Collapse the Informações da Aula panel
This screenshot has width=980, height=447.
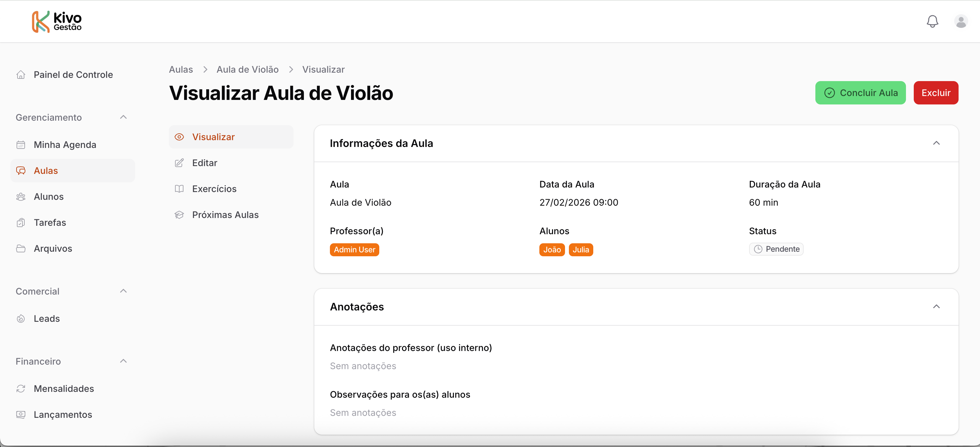click(937, 143)
